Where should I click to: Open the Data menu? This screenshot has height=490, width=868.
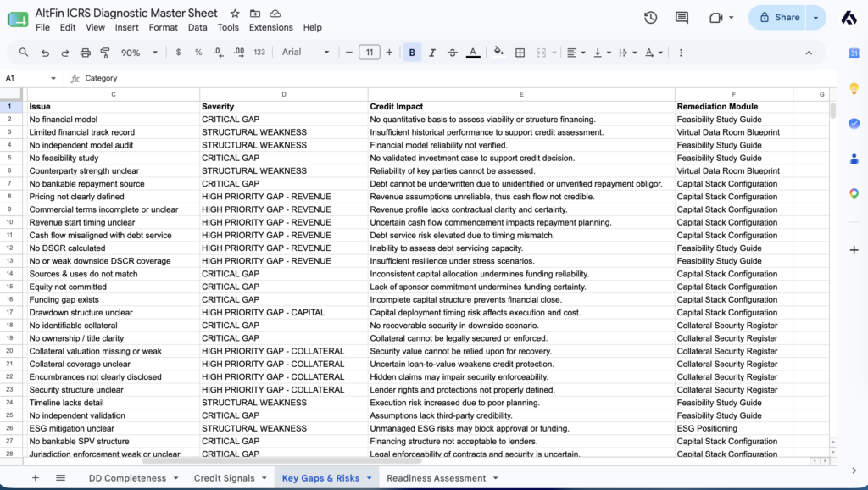[x=197, y=28]
